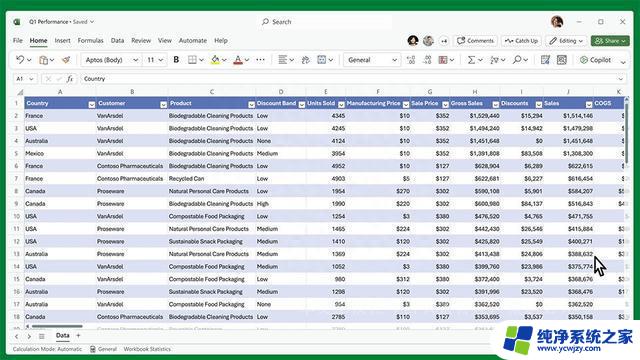Switch to the View tab
This screenshot has height=360, width=640.
pyautogui.click(x=164, y=40)
